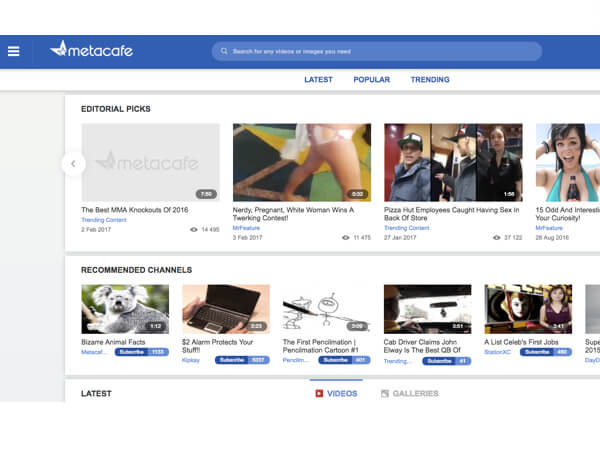Image resolution: width=600 pixels, height=450 pixels.
Task: Click the Videos tab play icon
Action: pyautogui.click(x=319, y=394)
